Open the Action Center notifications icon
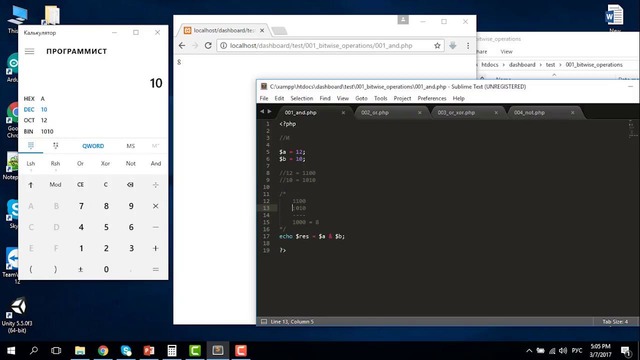The height and width of the screenshot is (360, 640). [625, 351]
